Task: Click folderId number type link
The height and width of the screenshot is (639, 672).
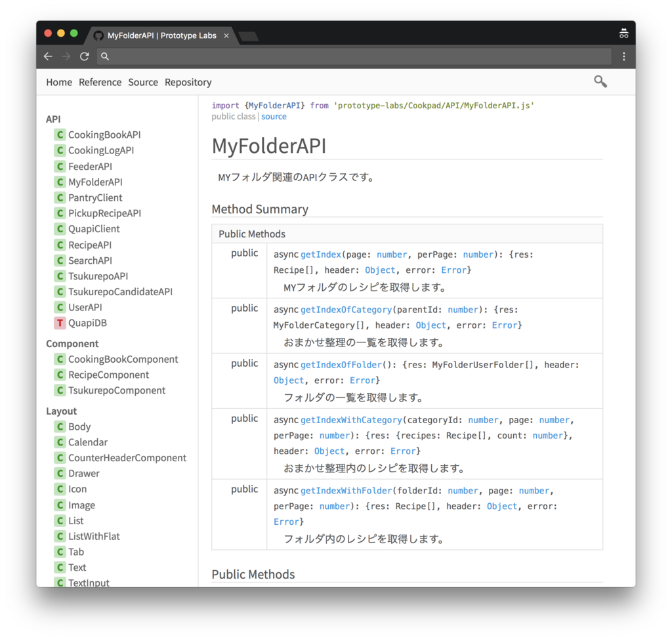Action: point(463,491)
